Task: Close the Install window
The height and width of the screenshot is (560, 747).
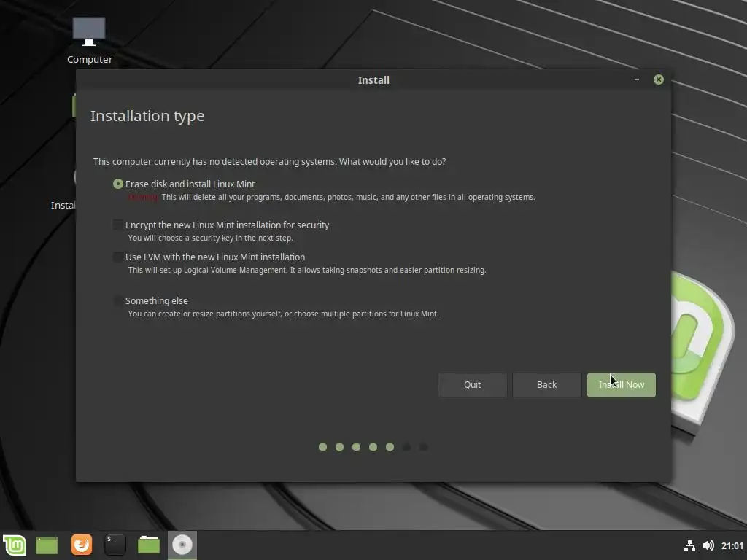Action: point(659,79)
